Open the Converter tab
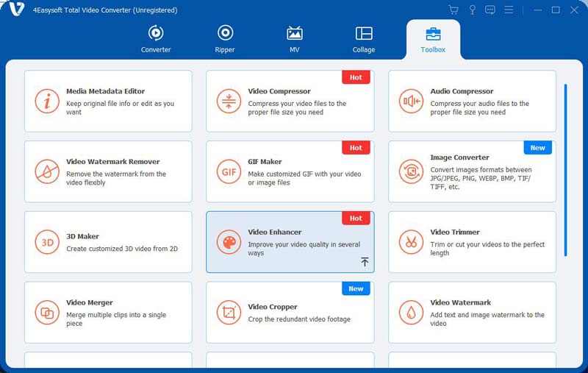588x373 pixels. click(x=156, y=39)
